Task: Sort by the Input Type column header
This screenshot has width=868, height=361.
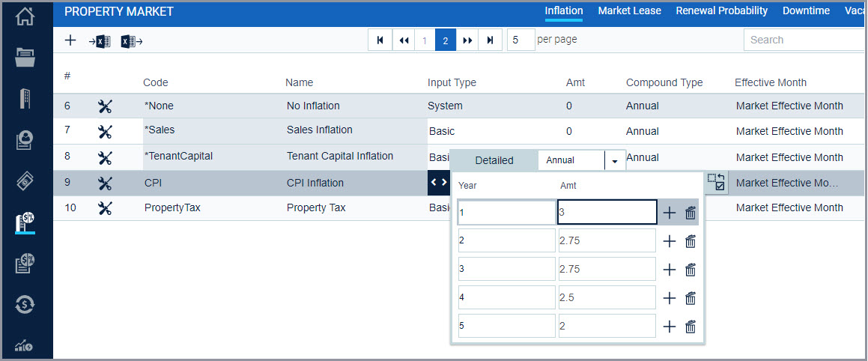Action: (452, 82)
